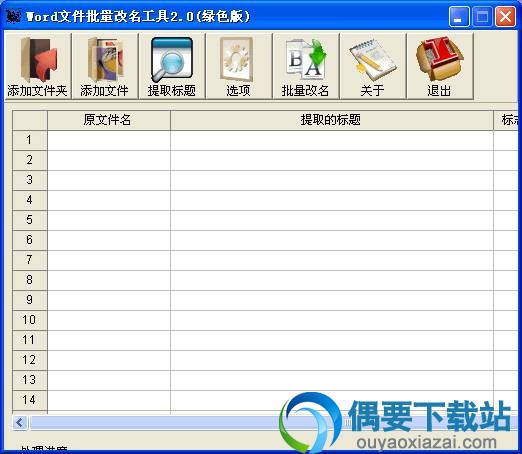Select row header 10
This screenshot has width=522, height=454.
pyautogui.click(x=30, y=320)
